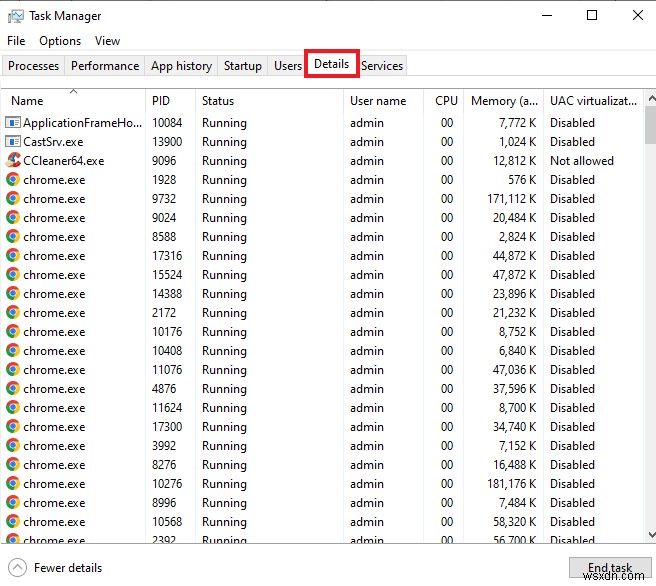Click the Chrome icon for PID 8996
The image size is (656, 586).
[13, 503]
